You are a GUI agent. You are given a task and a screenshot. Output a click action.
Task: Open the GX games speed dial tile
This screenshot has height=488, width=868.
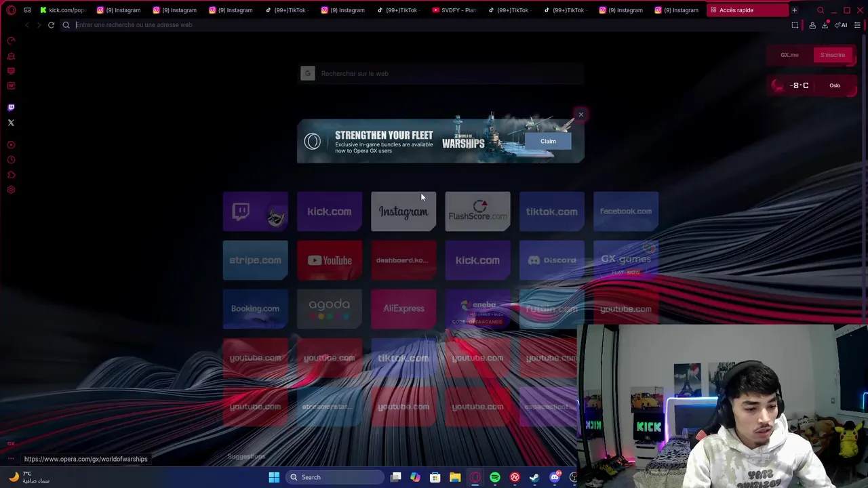[626, 260]
